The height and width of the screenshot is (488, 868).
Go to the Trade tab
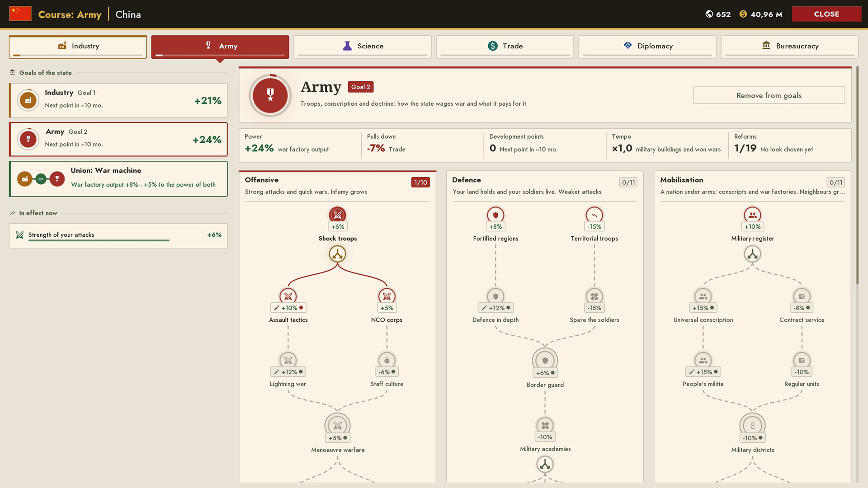(505, 47)
